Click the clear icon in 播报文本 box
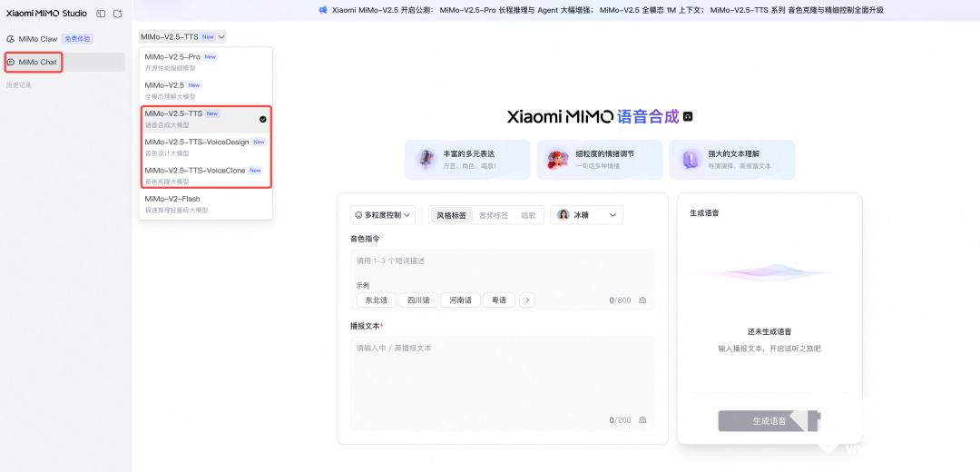Screen dimensions: 980x472 pyautogui.click(x=642, y=420)
